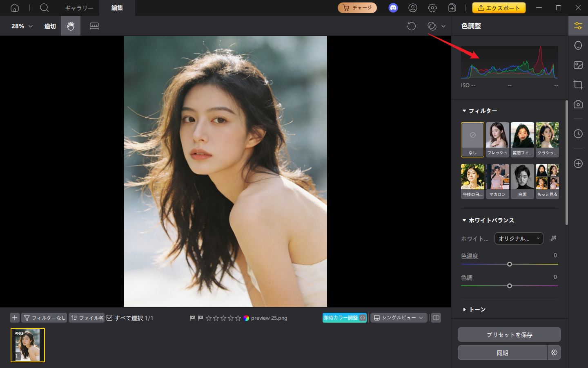Select the フレッシュ filter thumbnail
588x368 pixels.
[x=497, y=140]
